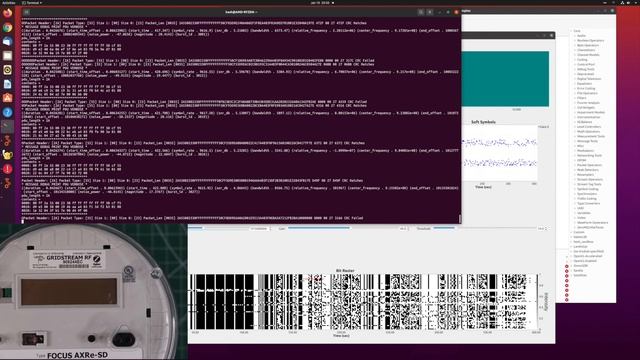The image size is (640, 360).
Task: Select Message Tools in the block tree
Action: [x=587, y=141]
